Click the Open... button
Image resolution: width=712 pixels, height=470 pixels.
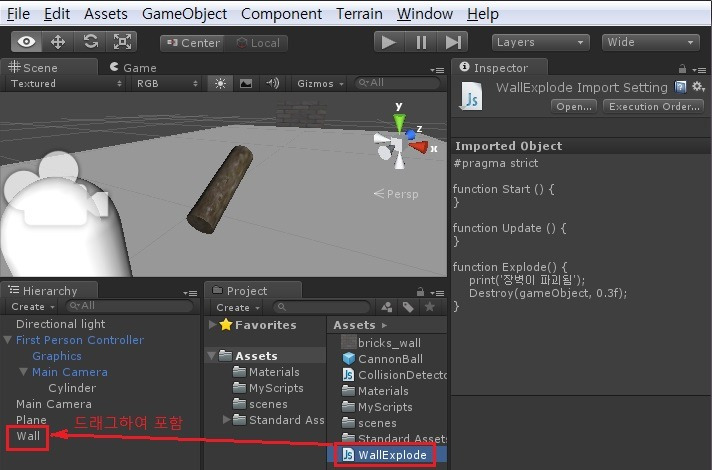tap(574, 107)
